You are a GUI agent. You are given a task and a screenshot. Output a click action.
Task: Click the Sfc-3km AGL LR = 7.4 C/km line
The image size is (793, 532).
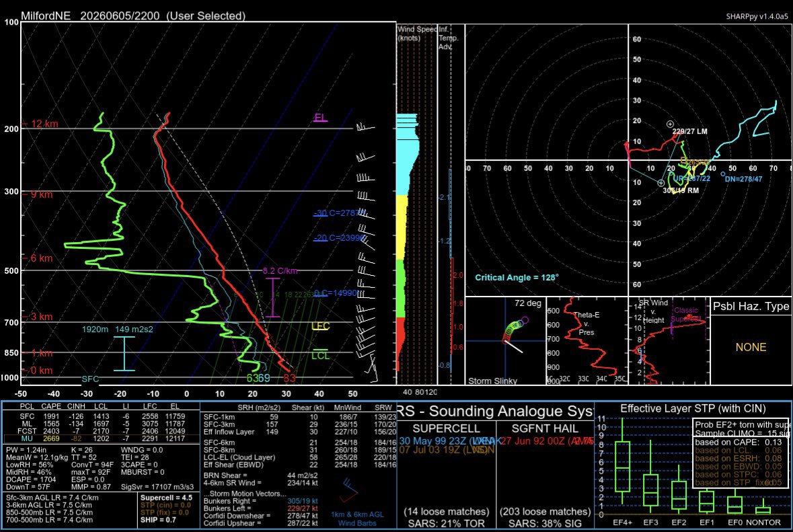[52, 498]
